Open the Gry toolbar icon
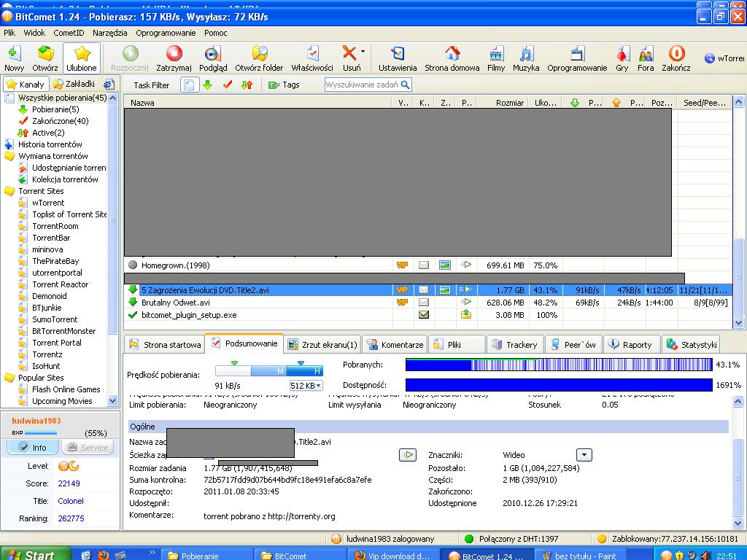The image size is (747, 560). pyautogui.click(x=622, y=58)
